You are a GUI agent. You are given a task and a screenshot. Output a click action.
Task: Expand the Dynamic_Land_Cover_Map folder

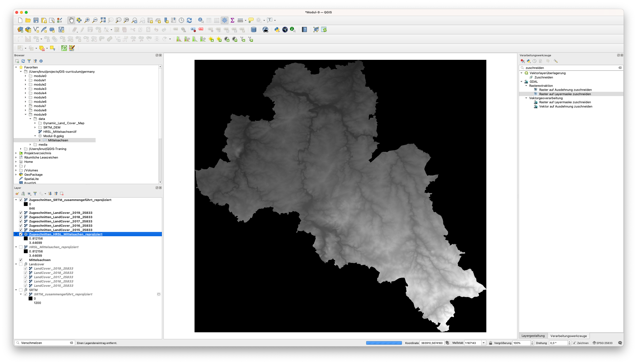pyautogui.click(x=35, y=123)
